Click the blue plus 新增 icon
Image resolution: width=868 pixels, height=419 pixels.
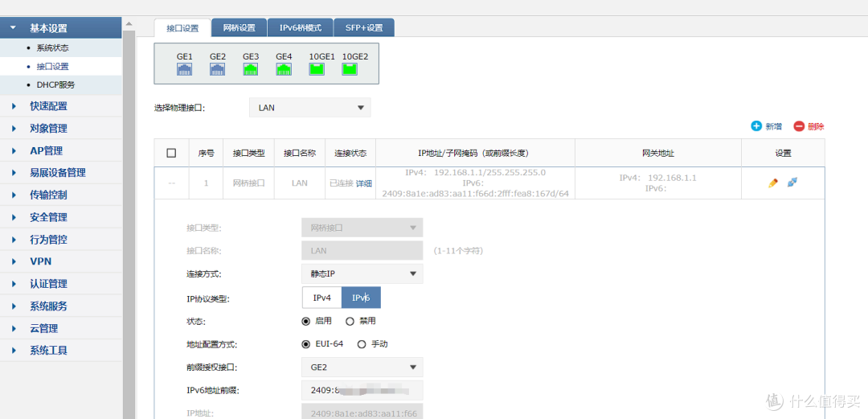click(756, 125)
